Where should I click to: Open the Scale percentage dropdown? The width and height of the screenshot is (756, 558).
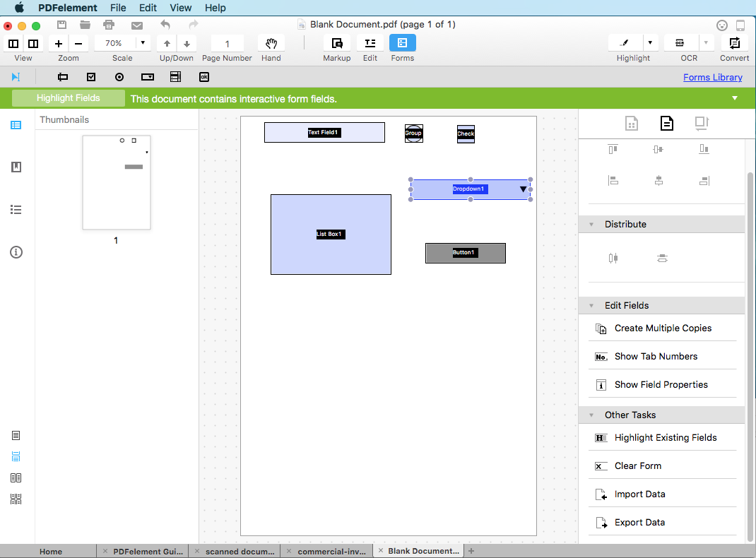pyautogui.click(x=142, y=42)
